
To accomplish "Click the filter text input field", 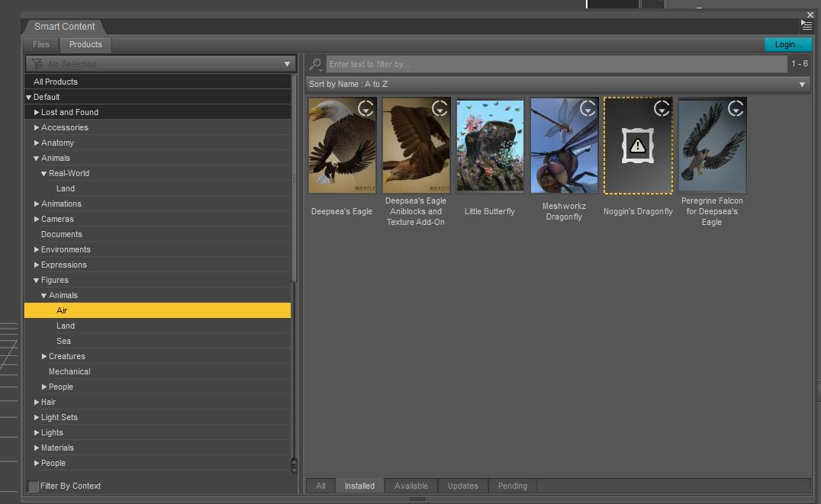I will click(x=556, y=64).
